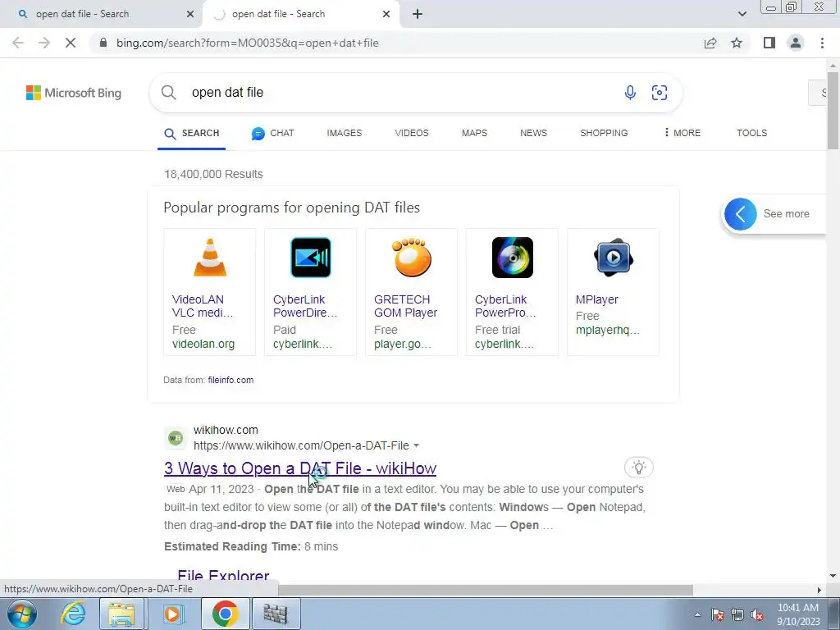
Task: Click horizontal scrollbar right arrow
Action: (819, 590)
